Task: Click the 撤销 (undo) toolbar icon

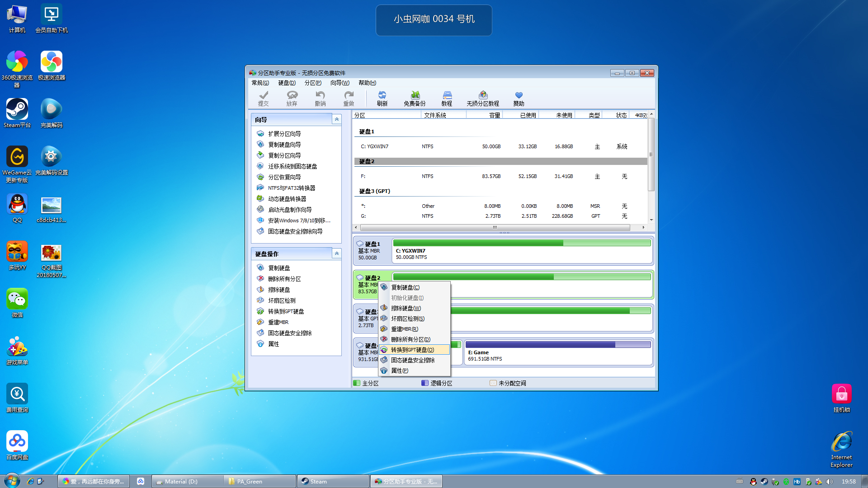Action: tap(321, 98)
